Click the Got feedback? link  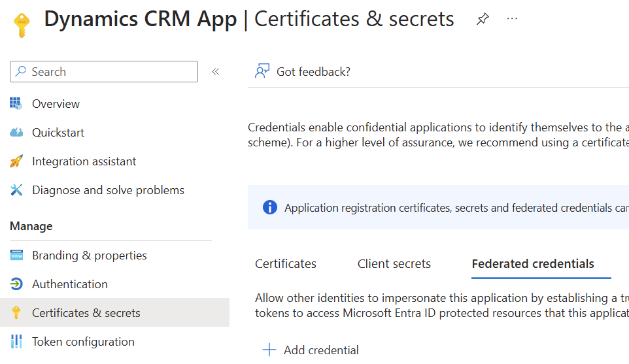[313, 72]
